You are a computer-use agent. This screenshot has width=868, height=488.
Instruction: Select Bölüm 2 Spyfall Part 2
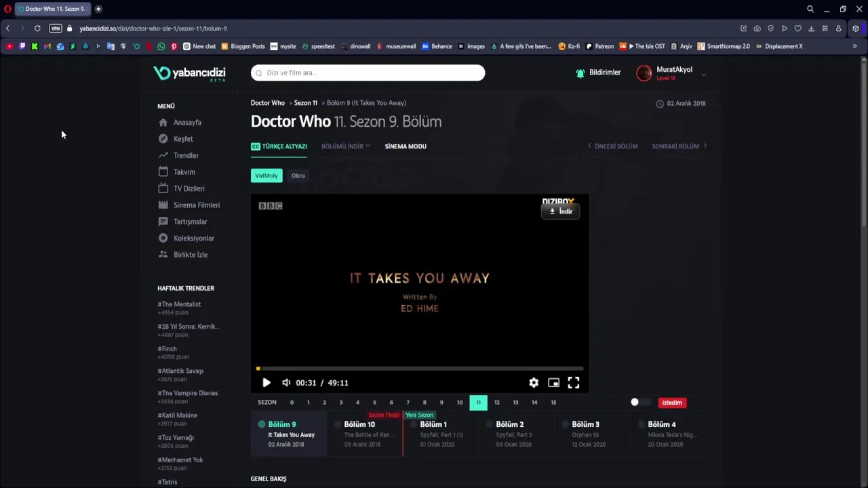(517, 434)
